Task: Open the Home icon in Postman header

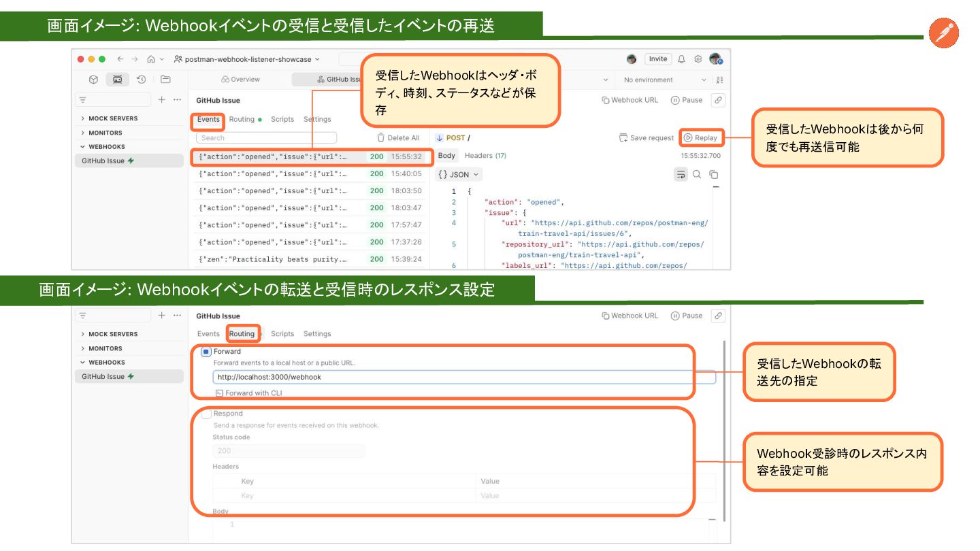Action: (x=151, y=59)
